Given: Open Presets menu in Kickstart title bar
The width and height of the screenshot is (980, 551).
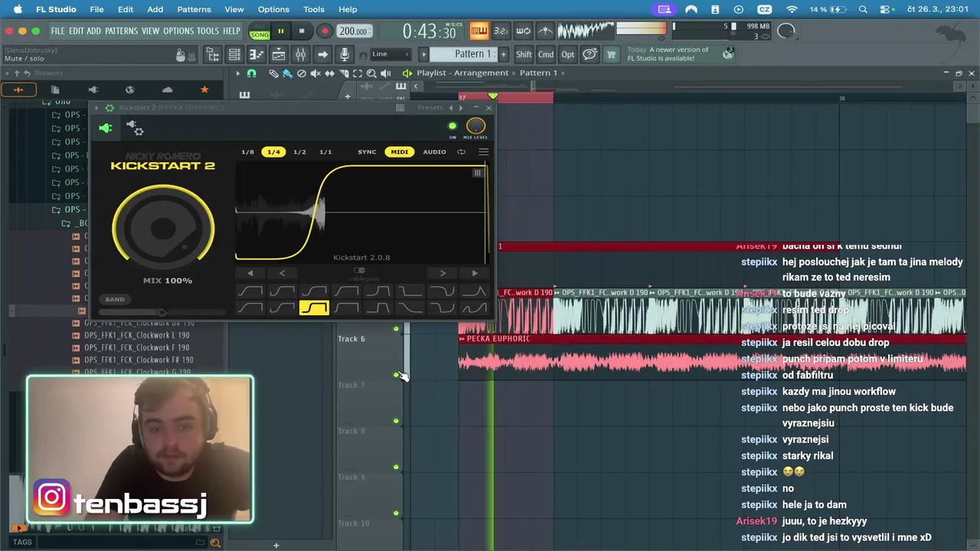Looking at the screenshot, I should 430,108.
